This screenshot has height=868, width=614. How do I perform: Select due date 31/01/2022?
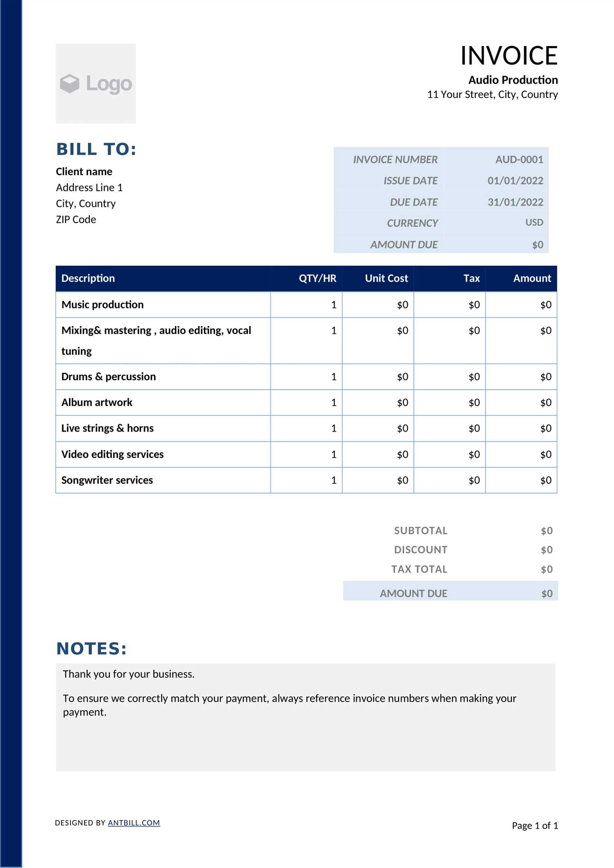[515, 202]
